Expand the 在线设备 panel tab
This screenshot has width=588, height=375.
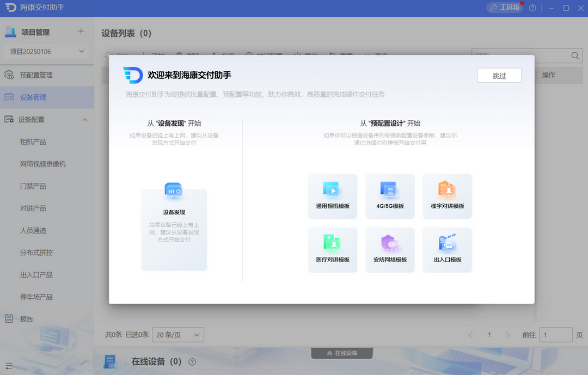341,353
